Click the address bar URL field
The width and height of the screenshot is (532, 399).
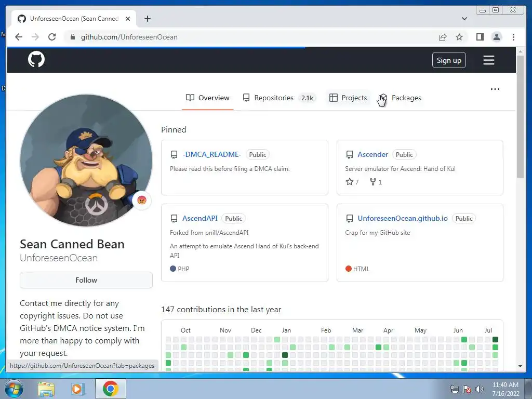coord(251,37)
